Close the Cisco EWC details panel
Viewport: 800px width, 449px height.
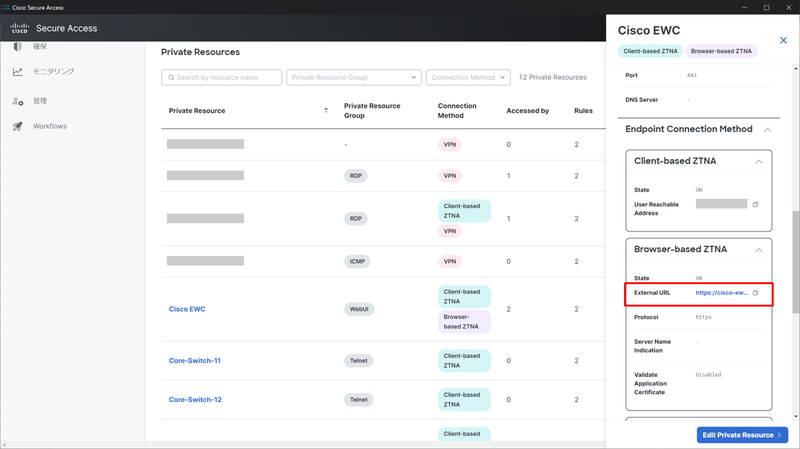783,40
